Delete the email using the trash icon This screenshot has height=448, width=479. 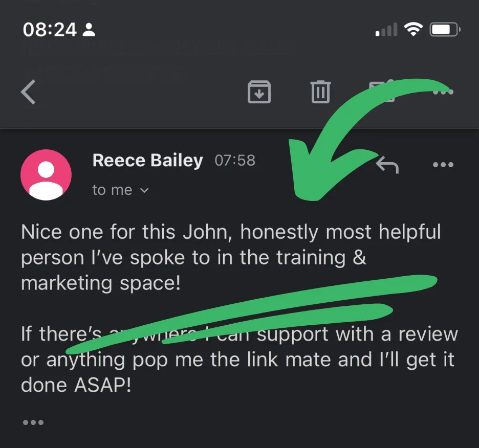[320, 92]
